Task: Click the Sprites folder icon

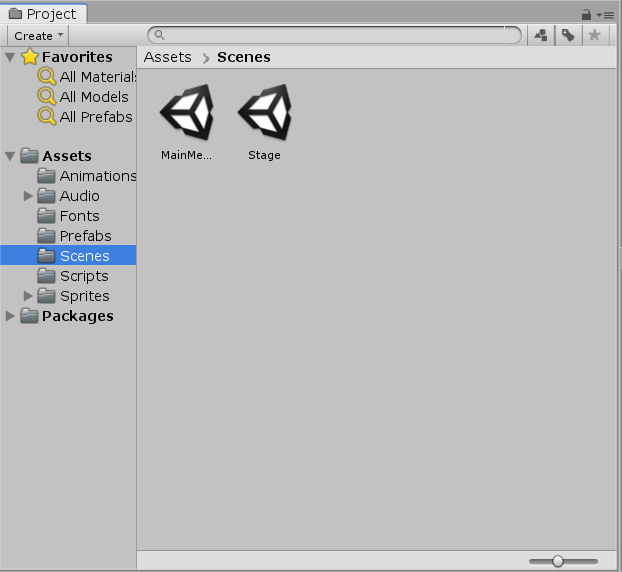Action: point(46,296)
